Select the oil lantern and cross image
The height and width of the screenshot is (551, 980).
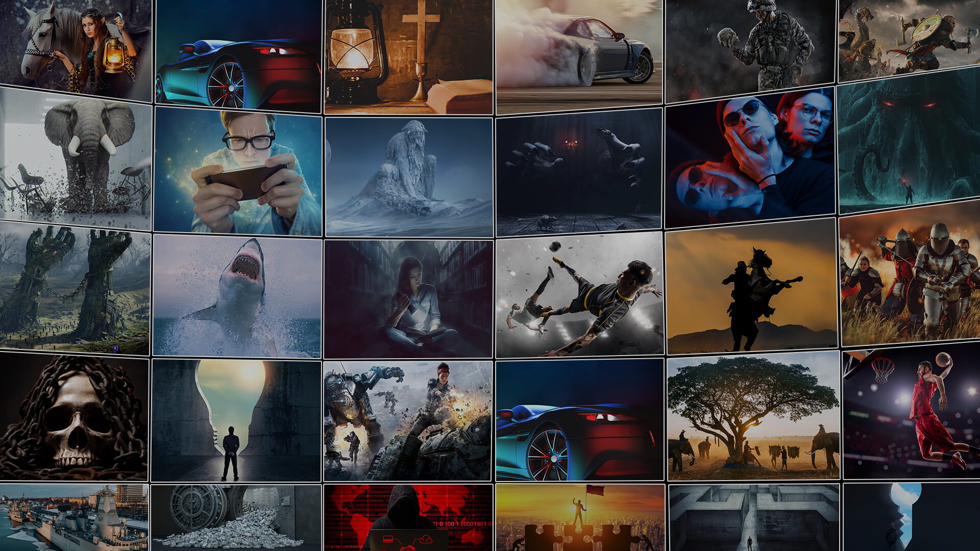(x=408, y=56)
